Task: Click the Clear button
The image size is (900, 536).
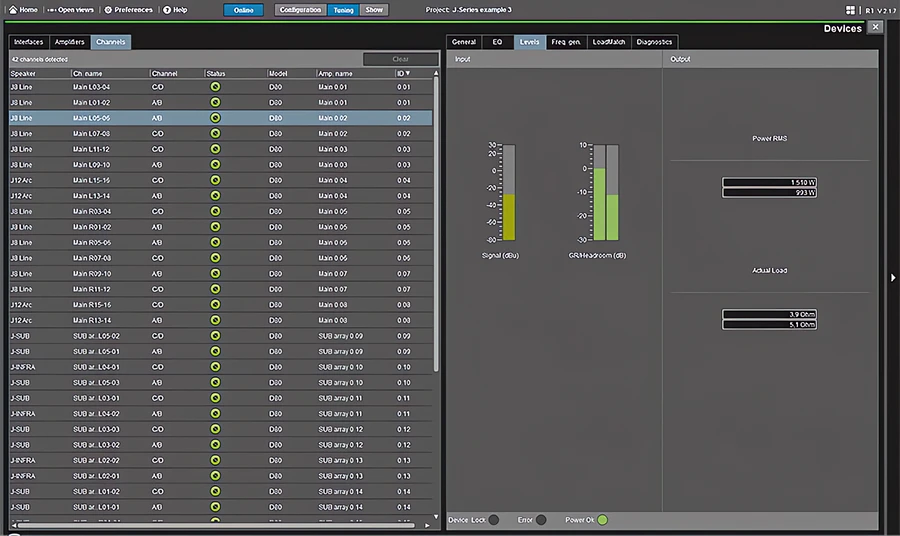Action: (401, 59)
